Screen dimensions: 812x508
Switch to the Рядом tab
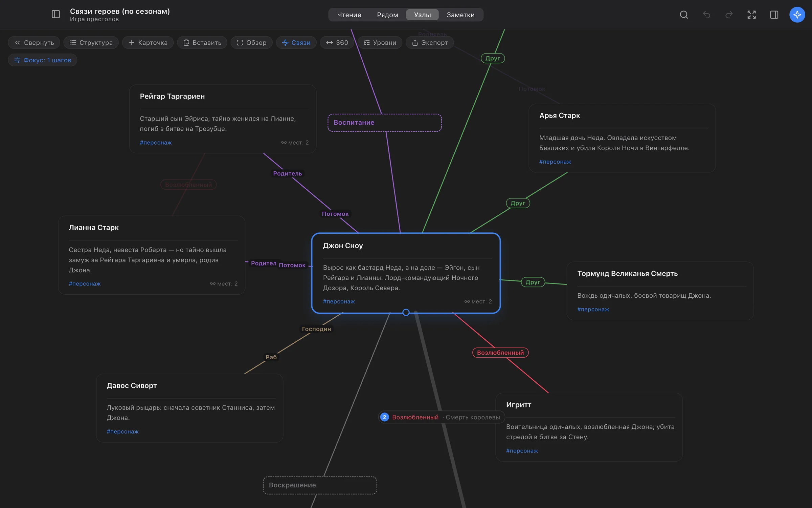tap(387, 15)
